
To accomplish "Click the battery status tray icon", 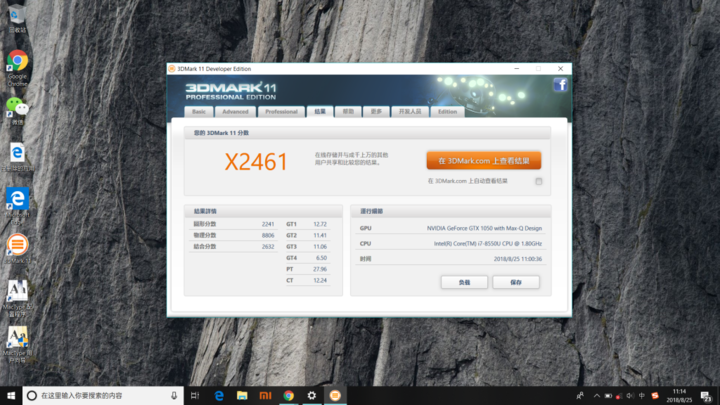I will tap(608, 395).
